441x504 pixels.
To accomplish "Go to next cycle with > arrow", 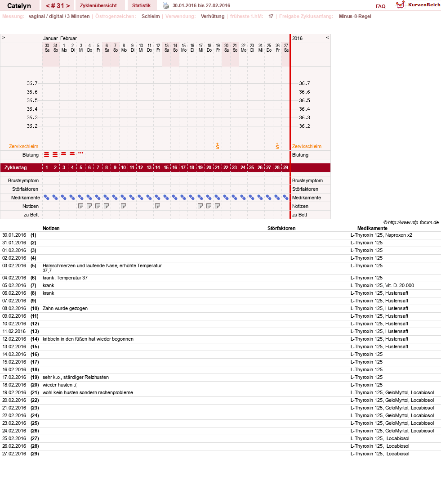I will tap(68, 6).
